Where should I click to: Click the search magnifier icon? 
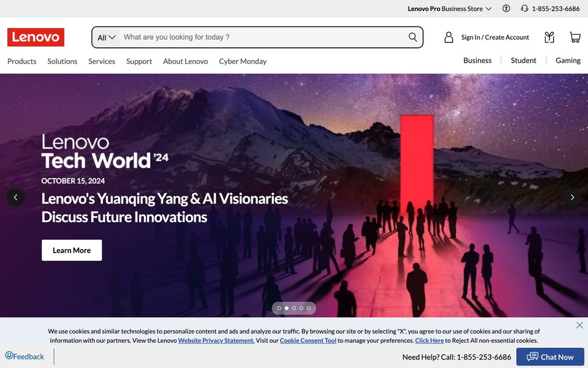click(x=412, y=37)
